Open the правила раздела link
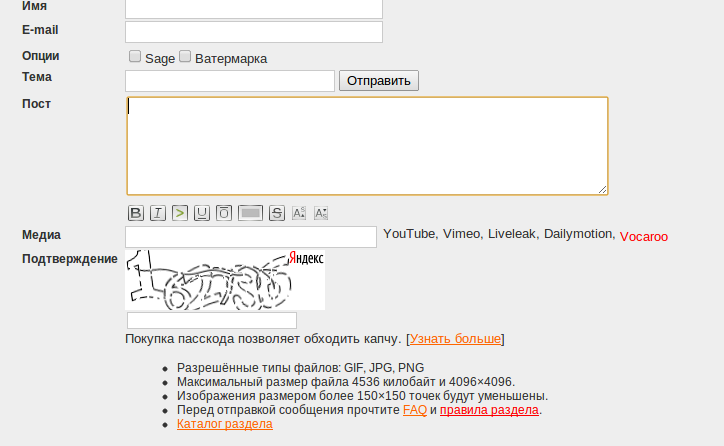Viewport: 724px width, 446px height. tap(489, 410)
